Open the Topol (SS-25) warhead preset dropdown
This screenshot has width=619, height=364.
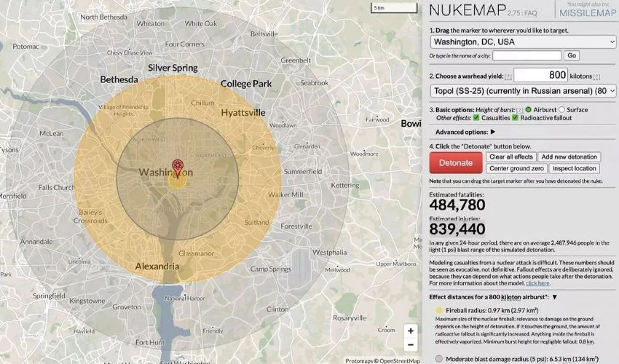point(523,91)
